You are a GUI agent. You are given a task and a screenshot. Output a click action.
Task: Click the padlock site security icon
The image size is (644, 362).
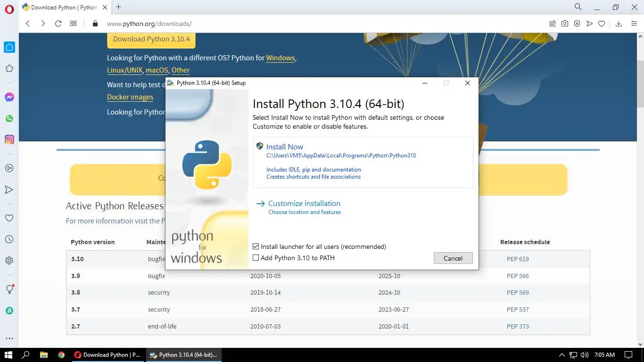95,24
